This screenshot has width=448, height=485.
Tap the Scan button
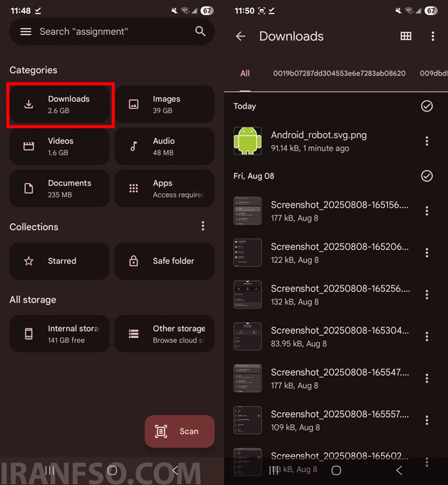point(180,431)
